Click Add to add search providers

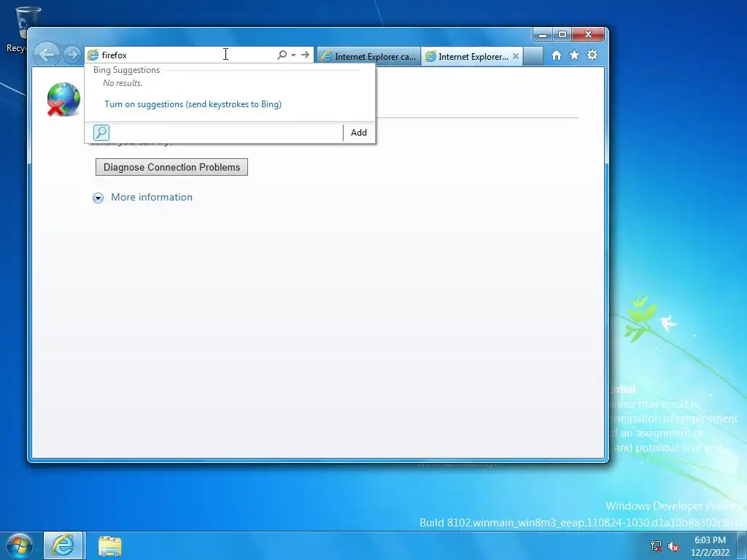[x=359, y=133]
